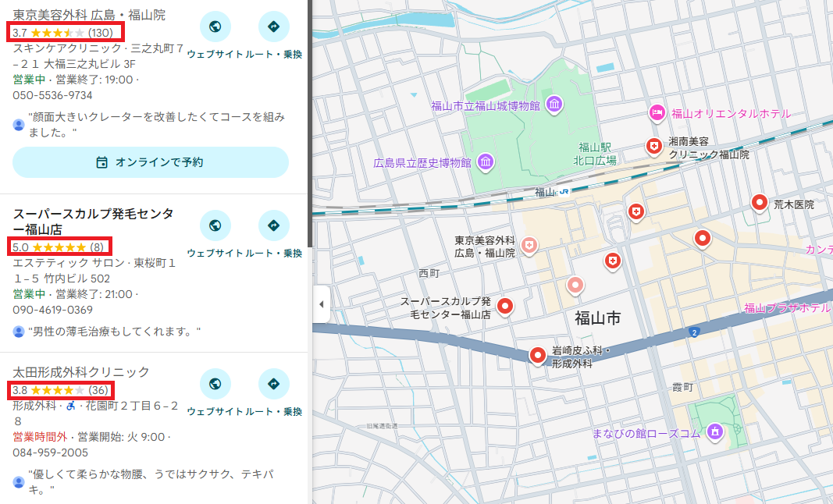This screenshot has width=833, height=504.
Task: Open website for スーパースカルプ発毛センター福山店
Action: tap(215, 225)
